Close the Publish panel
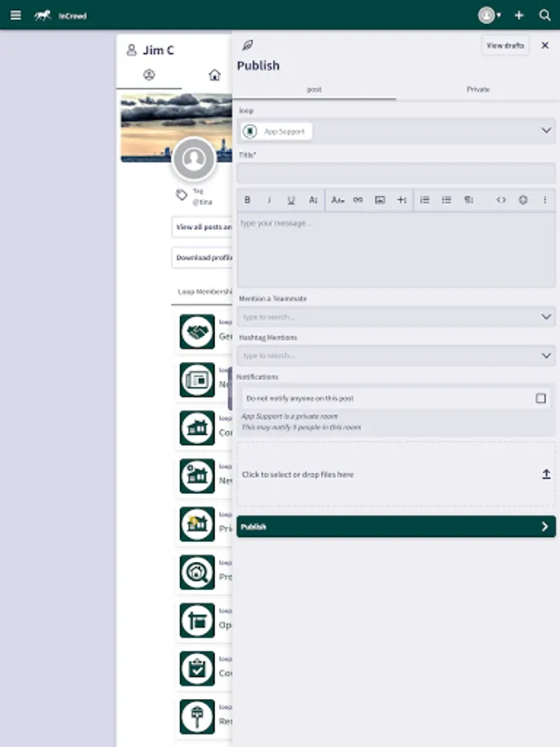 (545, 46)
